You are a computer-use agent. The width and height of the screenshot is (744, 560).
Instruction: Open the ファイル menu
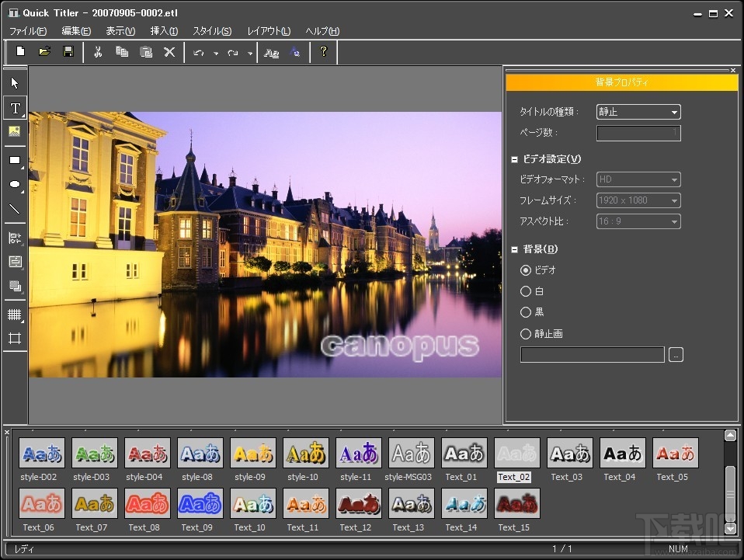pos(27,31)
